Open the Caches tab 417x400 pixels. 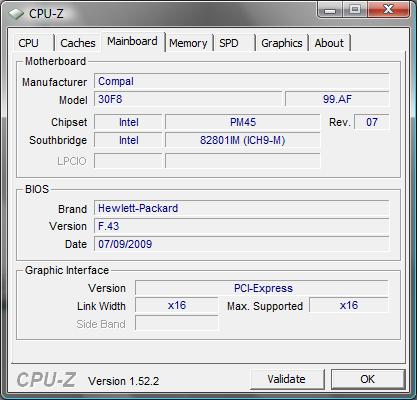click(78, 43)
